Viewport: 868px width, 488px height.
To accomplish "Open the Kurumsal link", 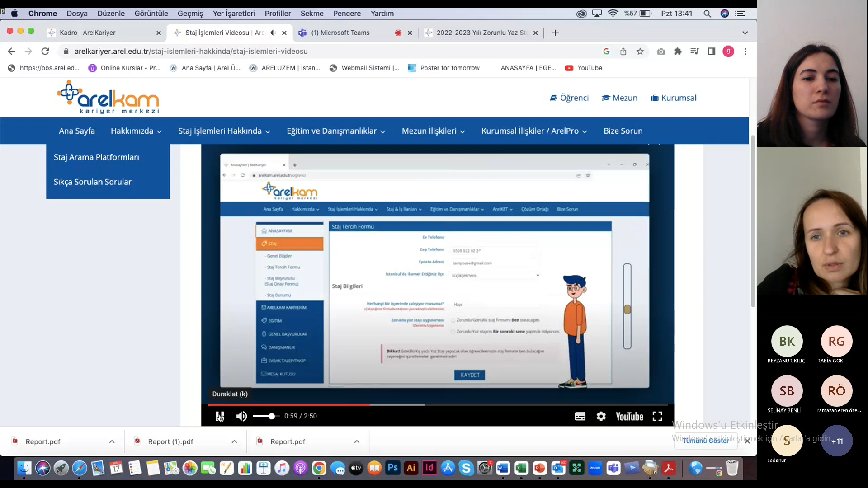I will 674,98.
